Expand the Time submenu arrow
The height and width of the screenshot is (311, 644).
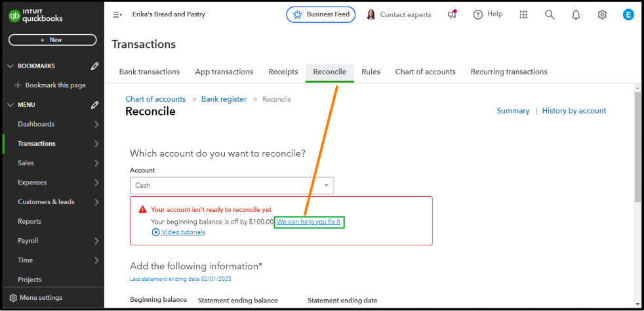[x=96, y=260]
